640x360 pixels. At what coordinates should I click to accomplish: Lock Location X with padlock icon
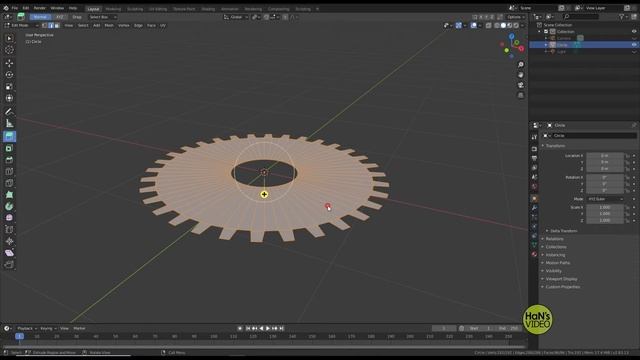[627, 156]
